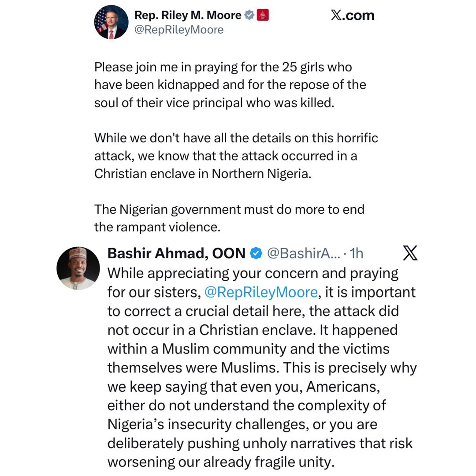This screenshot has width=476, height=476.
Task: Click the reply text mentioning the Muslim community
Action: [247, 348]
